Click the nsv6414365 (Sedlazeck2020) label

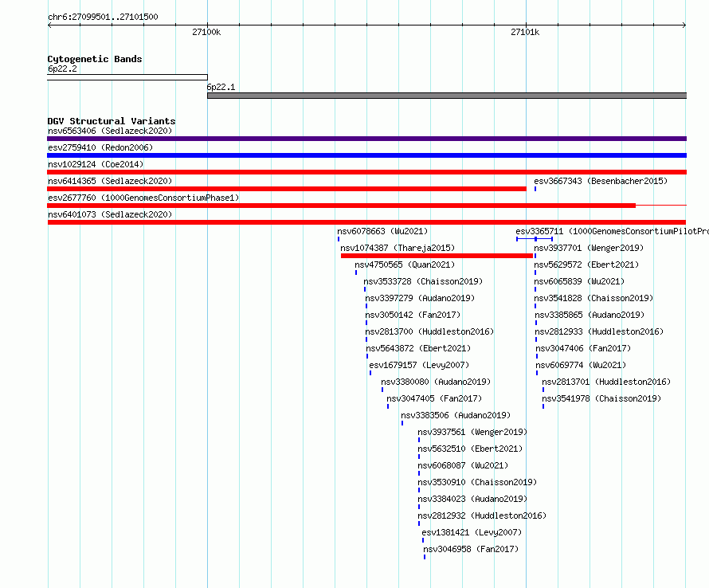click(110, 181)
